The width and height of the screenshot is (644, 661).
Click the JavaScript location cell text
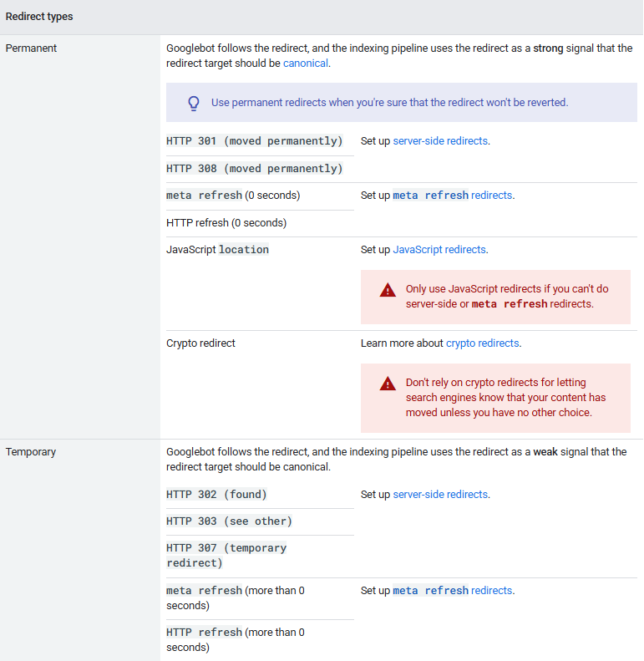point(217,250)
